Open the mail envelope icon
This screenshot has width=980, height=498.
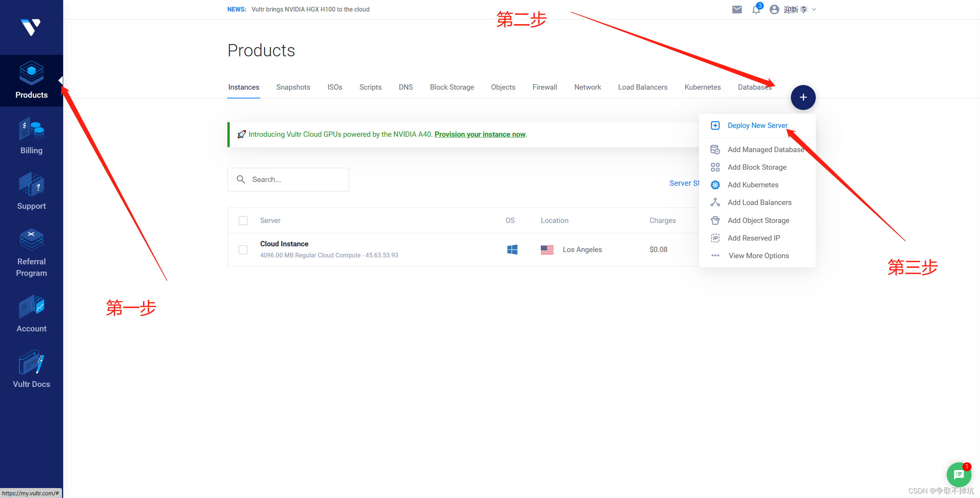pos(737,9)
